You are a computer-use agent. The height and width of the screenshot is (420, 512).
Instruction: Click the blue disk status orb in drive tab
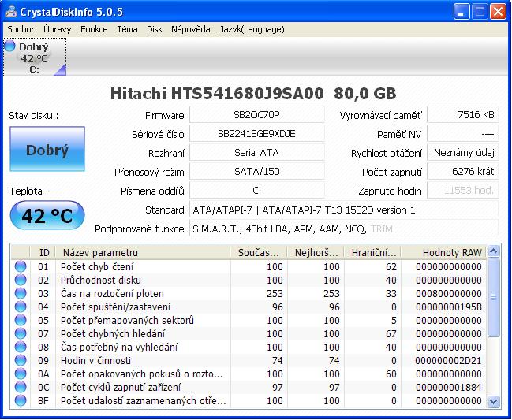tap(10, 46)
